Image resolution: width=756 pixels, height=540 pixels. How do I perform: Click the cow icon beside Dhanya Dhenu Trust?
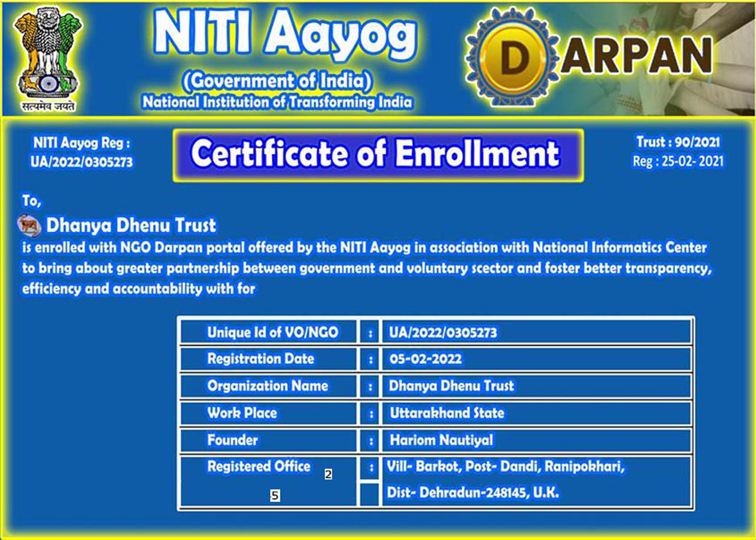(29, 225)
